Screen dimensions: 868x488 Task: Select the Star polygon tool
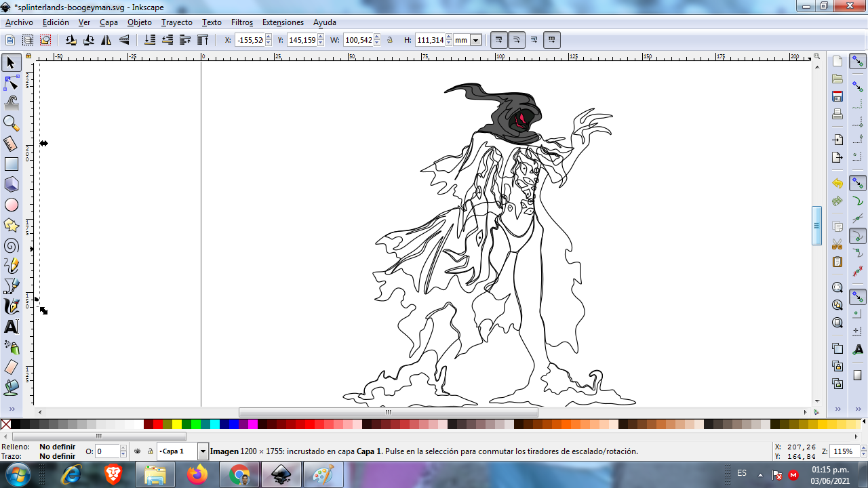pos(11,225)
